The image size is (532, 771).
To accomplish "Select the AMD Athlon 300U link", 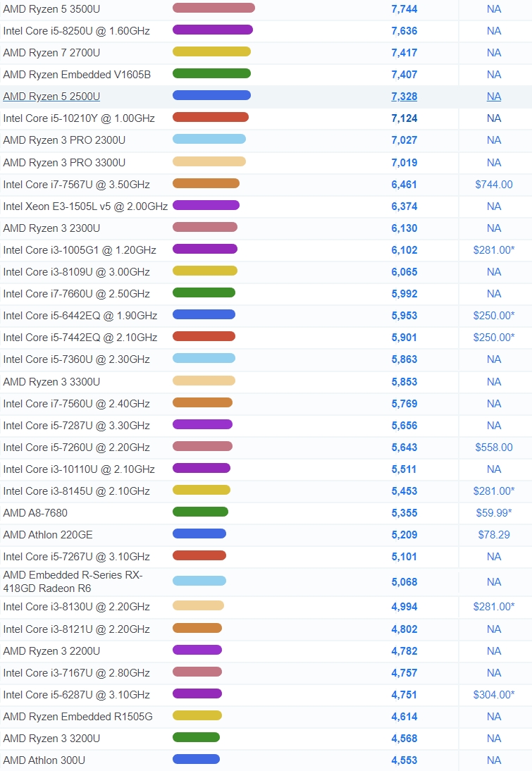I will tap(44, 760).
